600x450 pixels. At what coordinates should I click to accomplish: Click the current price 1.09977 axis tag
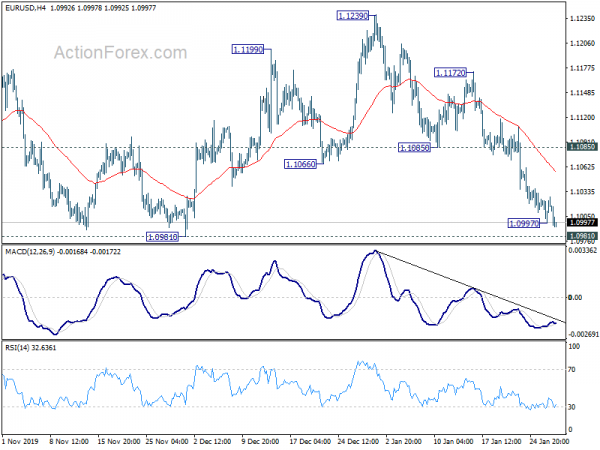[581, 223]
